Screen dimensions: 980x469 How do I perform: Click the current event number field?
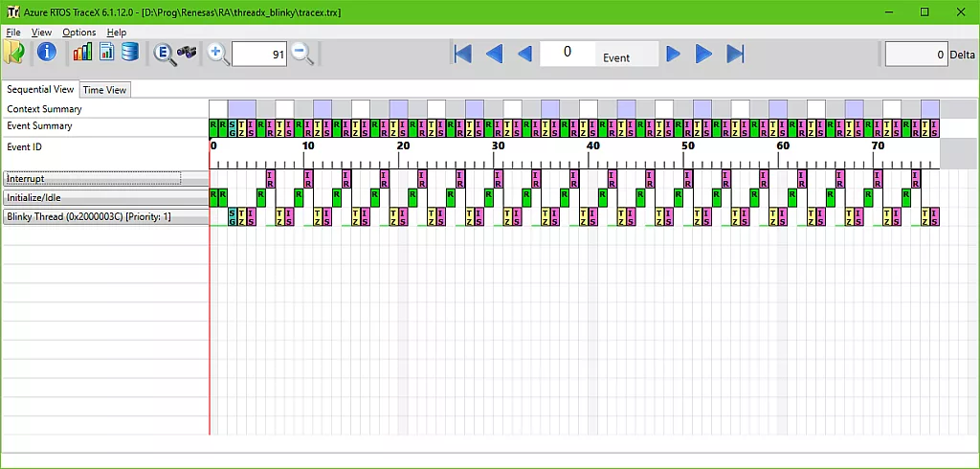point(567,54)
